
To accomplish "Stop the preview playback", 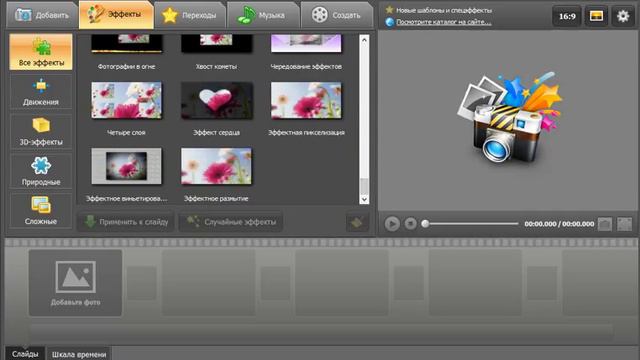I will click(411, 224).
